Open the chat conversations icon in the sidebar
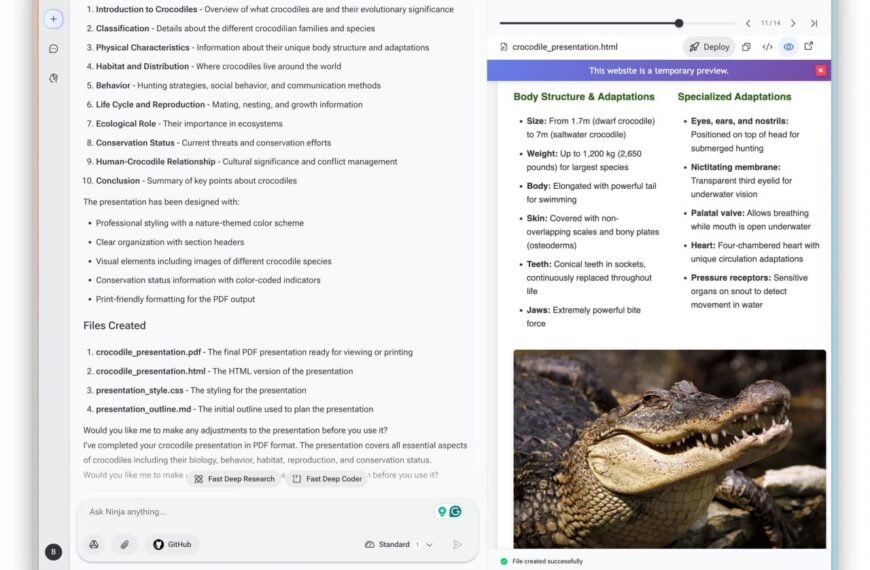The image size is (870, 570). point(53,48)
